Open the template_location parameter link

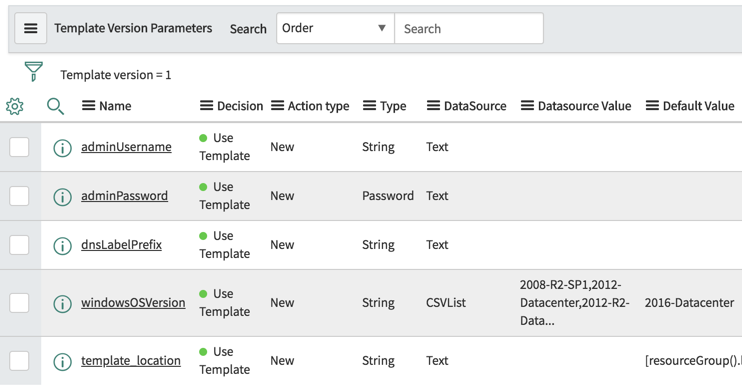(x=131, y=361)
